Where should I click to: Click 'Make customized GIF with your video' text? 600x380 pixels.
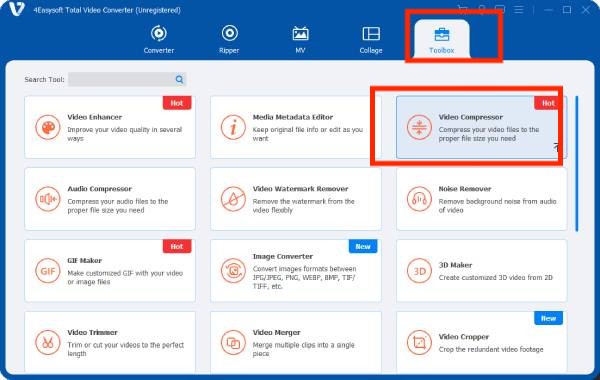click(x=125, y=277)
